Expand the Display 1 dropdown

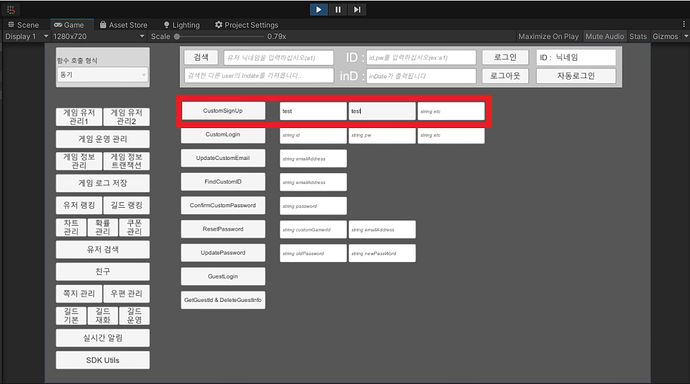(26, 37)
